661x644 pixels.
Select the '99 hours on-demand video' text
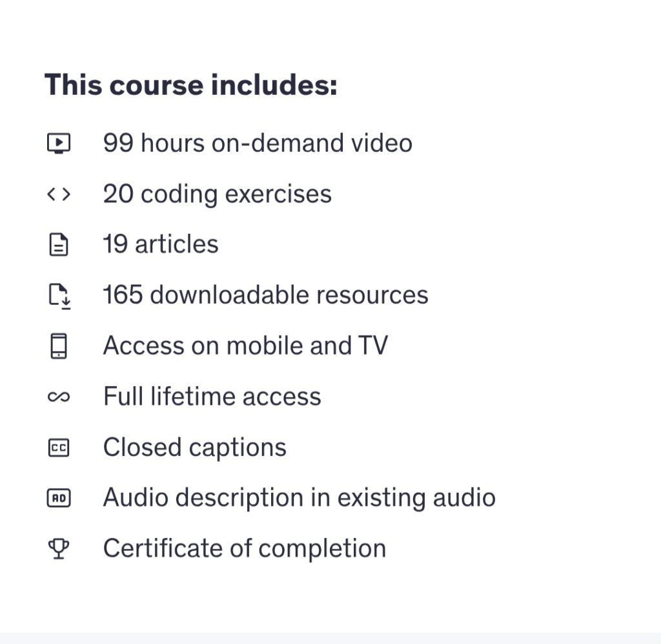[257, 143]
